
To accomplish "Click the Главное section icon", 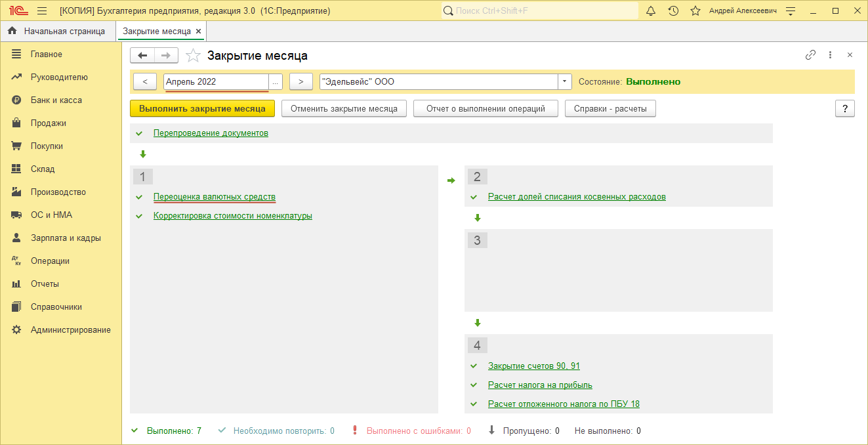I will click(17, 54).
